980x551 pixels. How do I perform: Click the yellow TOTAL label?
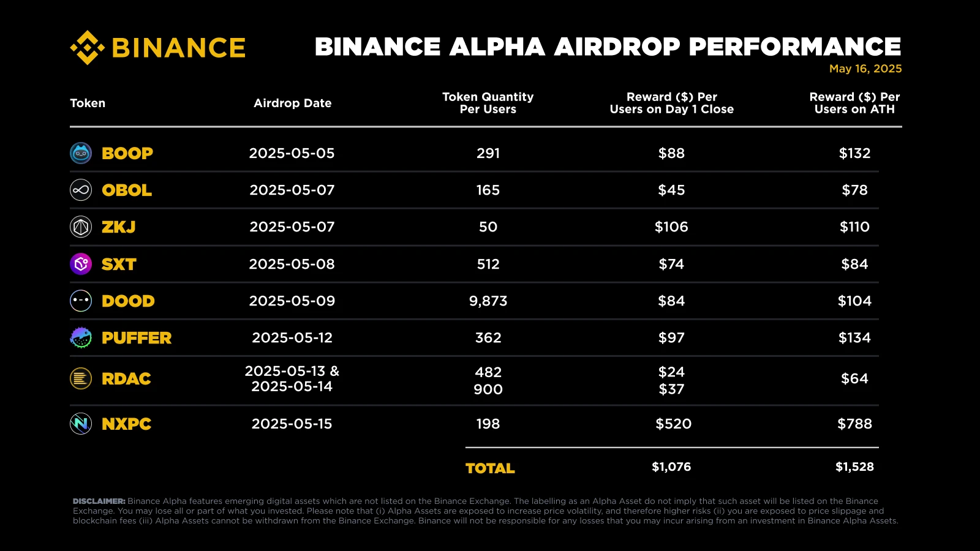pos(490,468)
